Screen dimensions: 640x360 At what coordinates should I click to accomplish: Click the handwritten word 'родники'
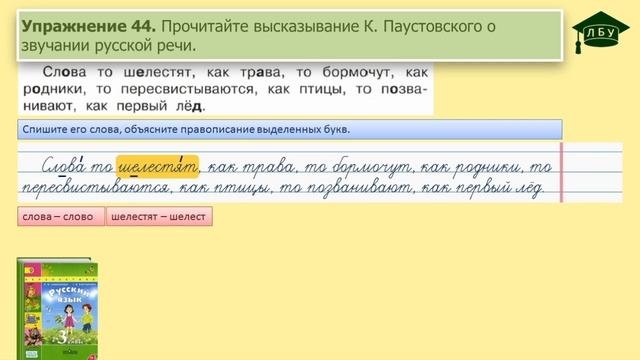click(488, 167)
